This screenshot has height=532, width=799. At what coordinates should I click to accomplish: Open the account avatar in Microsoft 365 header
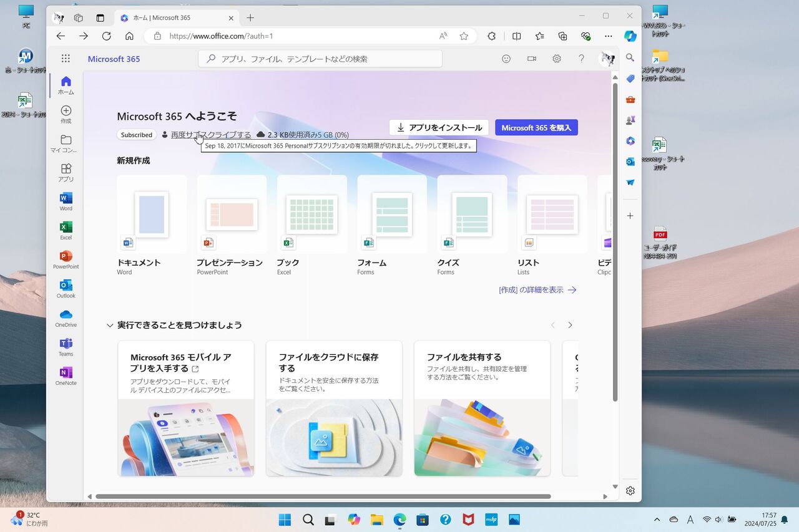[x=607, y=59]
